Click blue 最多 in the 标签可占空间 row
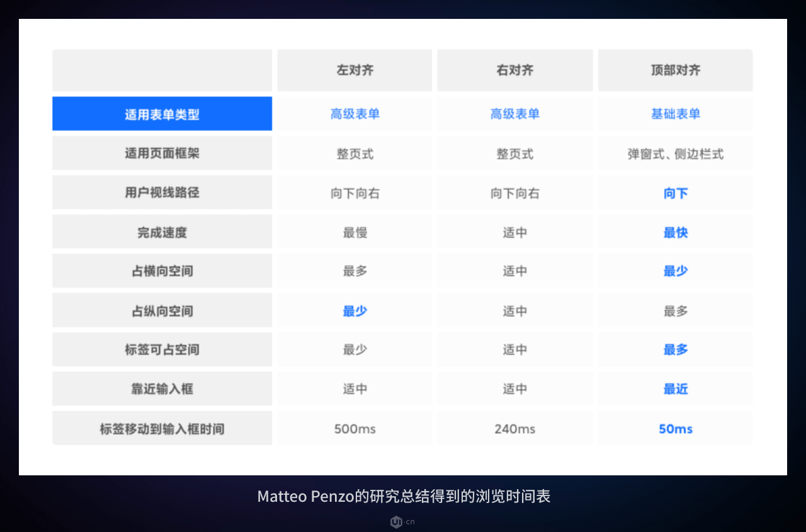The height and width of the screenshot is (532, 806). click(x=676, y=350)
